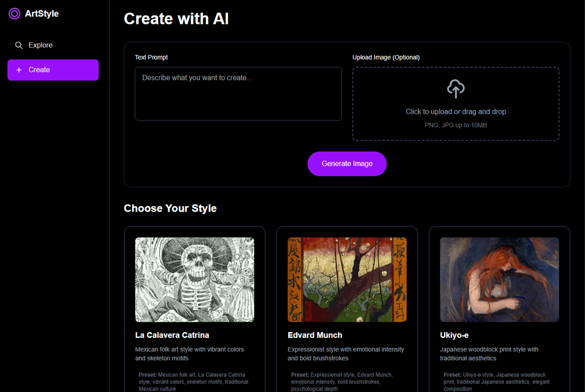Image resolution: width=585 pixels, height=392 pixels.
Task: Select the La Calavera Catrina skeleton thumbnail
Action: pyautogui.click(x=195, y=279)
